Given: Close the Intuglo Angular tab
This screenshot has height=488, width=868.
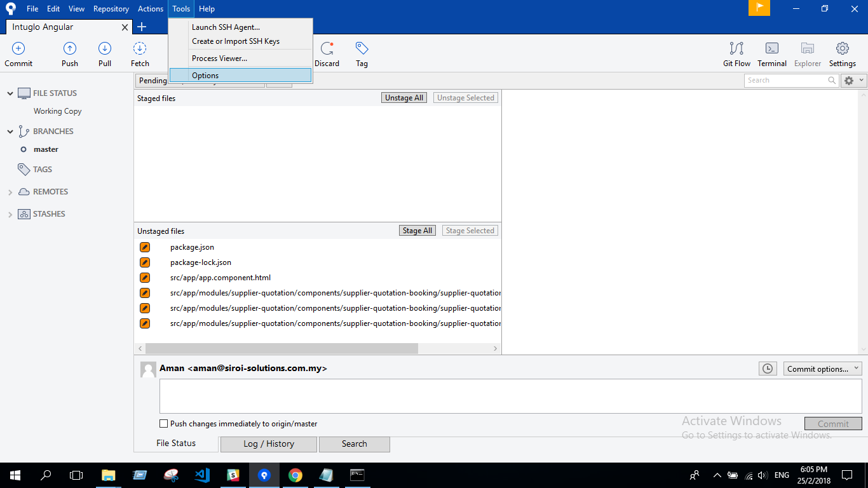Looking at the screenshot, I should (125, 27).
